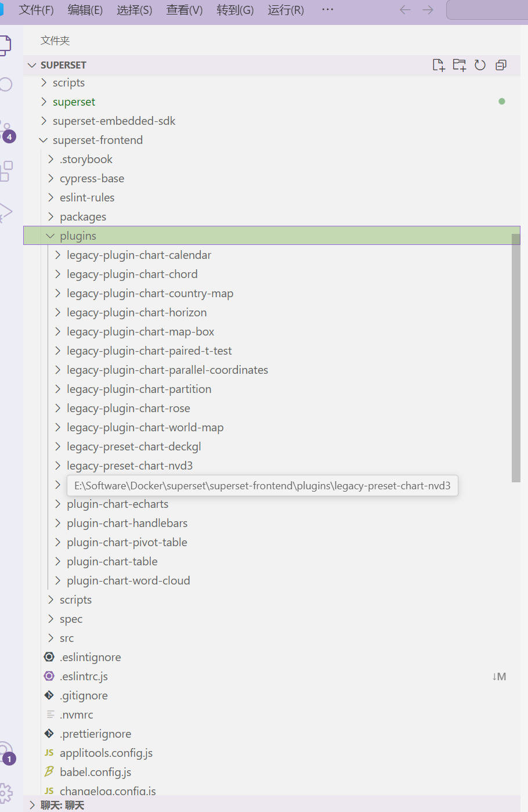Screen dimensions: 528x812
Task: Click the explorer vertical scrollbar thumb
Action: pyautogui.click(x=516, y=358)
